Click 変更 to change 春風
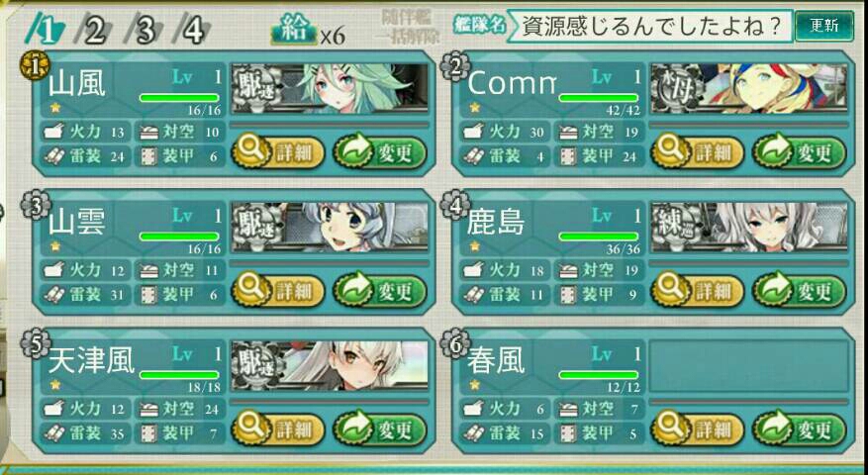 [x=800, y=429]
